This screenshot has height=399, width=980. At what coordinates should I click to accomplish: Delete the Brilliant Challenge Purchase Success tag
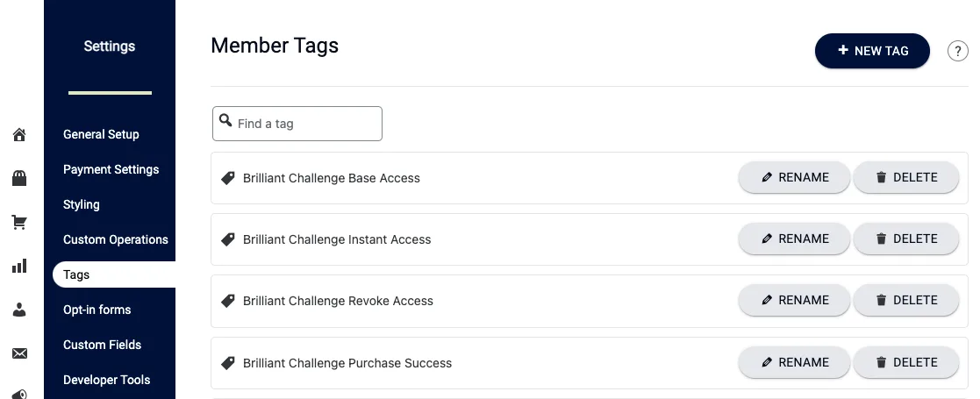pyautogui.click(x=905, y=362)
